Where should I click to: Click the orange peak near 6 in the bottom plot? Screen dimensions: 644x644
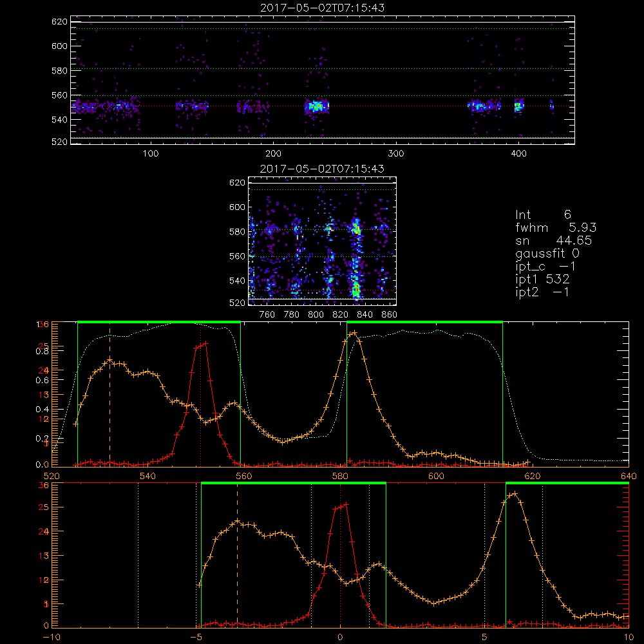[513, 495]
